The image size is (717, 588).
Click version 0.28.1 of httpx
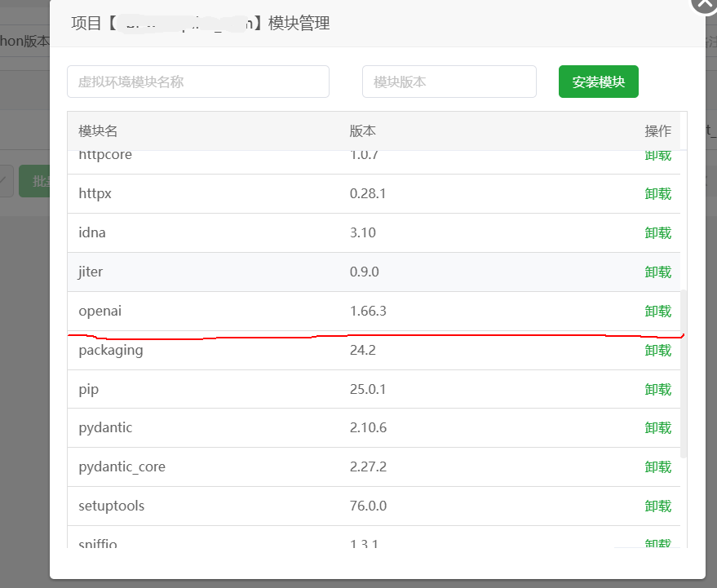coord(368,194)
